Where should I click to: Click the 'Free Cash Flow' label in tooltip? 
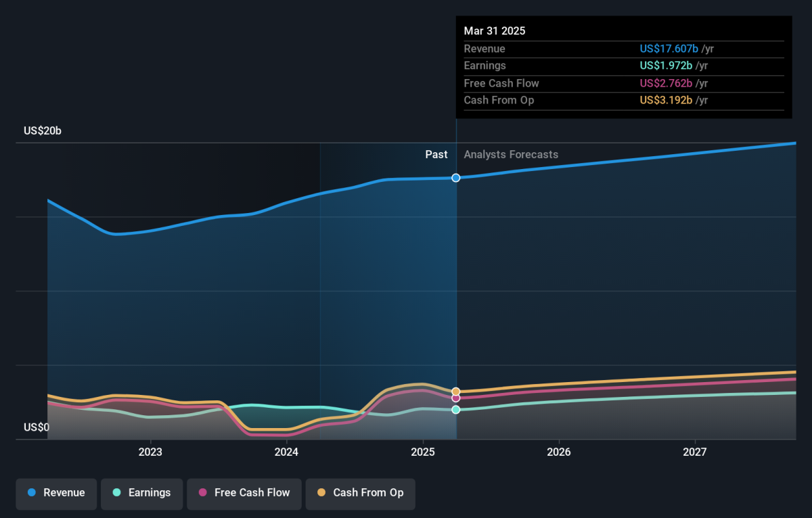click(501, 83)
